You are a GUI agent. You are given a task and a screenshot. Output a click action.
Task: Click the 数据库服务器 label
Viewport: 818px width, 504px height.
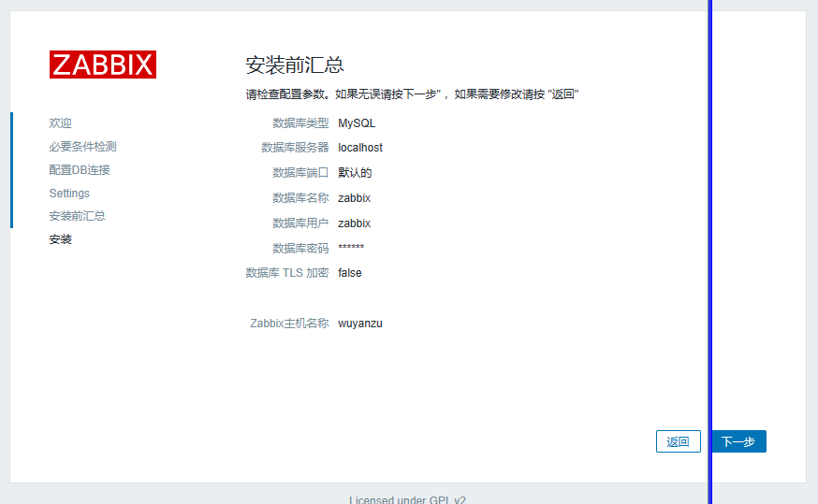tap(295, 148)
